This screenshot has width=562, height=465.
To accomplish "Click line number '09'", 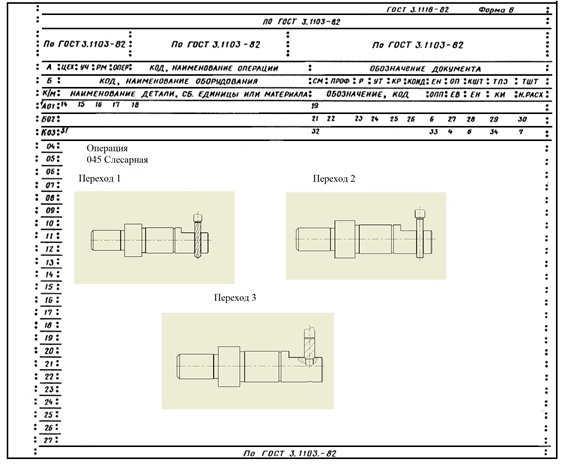I will [50, 210].
